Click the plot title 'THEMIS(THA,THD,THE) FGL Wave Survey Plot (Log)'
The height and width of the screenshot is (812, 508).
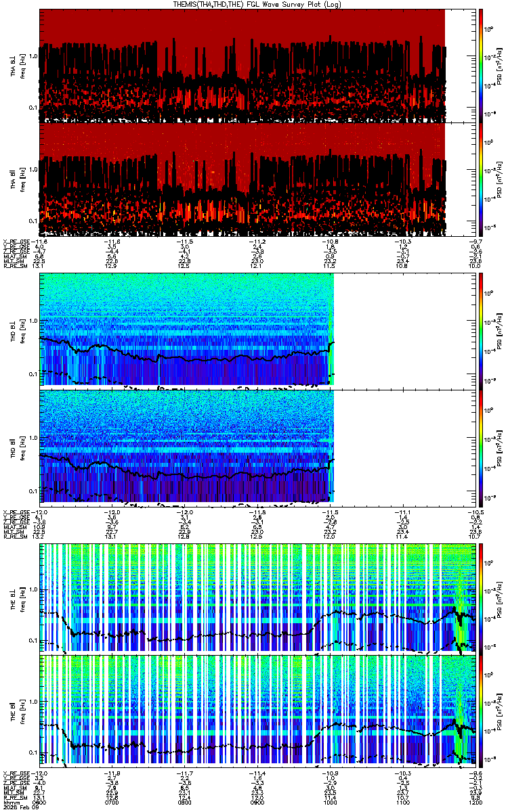tap(257, 4)
